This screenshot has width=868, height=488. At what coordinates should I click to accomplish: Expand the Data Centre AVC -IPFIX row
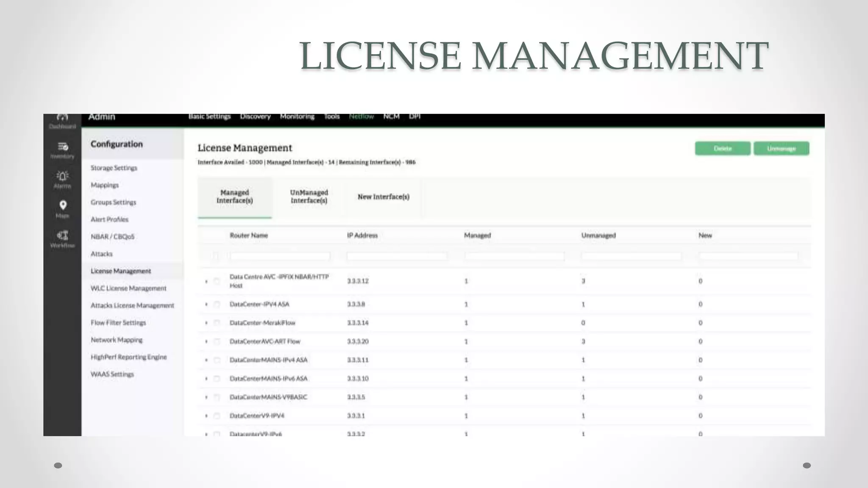click(x=206, y=281)
